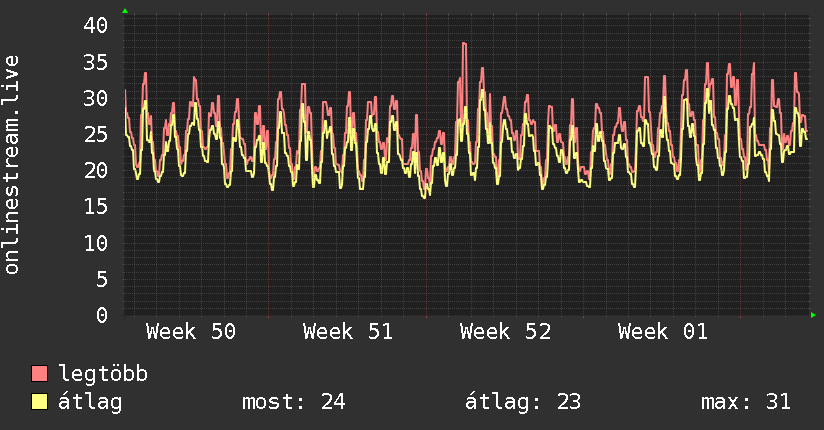Click the highest red peak in the graph
Screen dimensions: 824x430
pos(464,44)
